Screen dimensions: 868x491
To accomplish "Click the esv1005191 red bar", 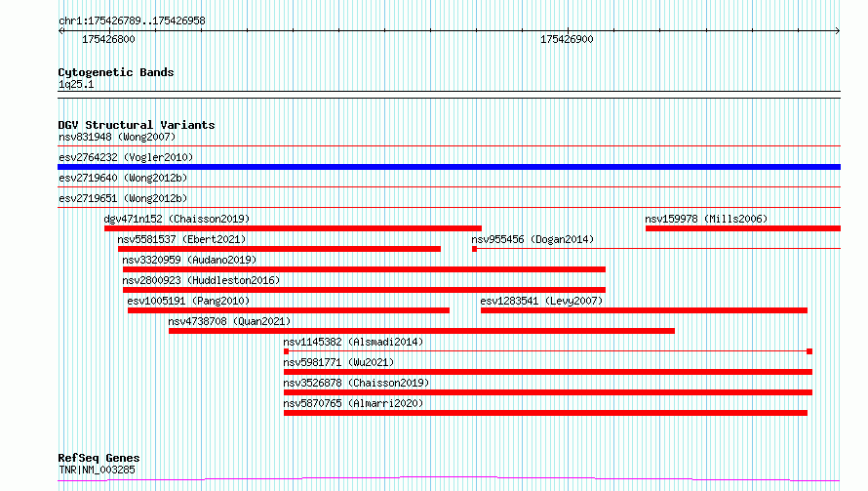I will click(289, 310).
